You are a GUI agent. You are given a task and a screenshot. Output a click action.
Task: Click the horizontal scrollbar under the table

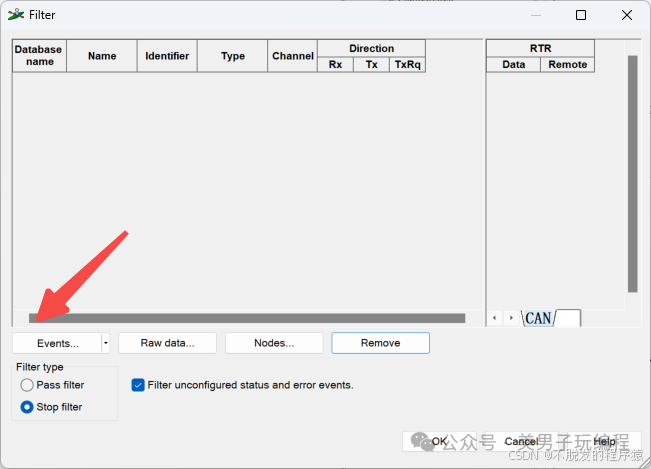(247, 318)
